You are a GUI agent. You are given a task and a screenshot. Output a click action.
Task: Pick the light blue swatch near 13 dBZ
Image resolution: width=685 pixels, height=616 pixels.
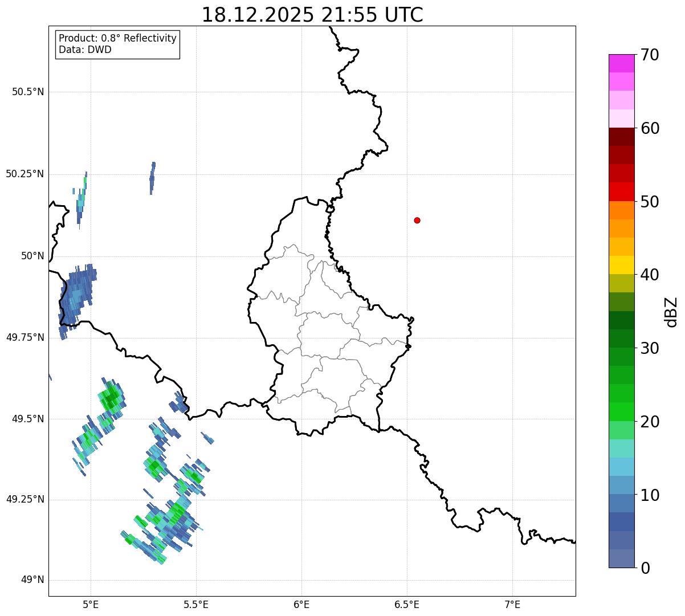pos(621,467)
